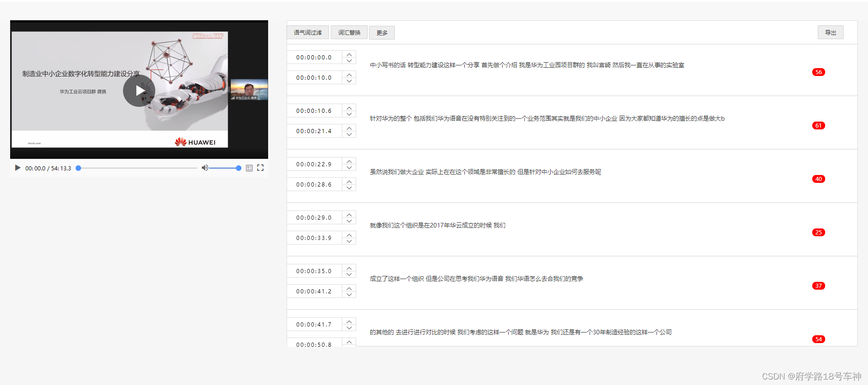Click subtitle text starting with 中小写书的话
Viewport: 868px width, 385px height.
pyautogui.click(x=527, y=65)
